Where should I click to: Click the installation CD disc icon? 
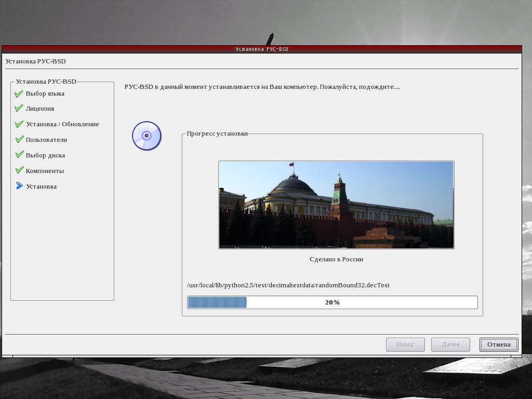(147, 136)
